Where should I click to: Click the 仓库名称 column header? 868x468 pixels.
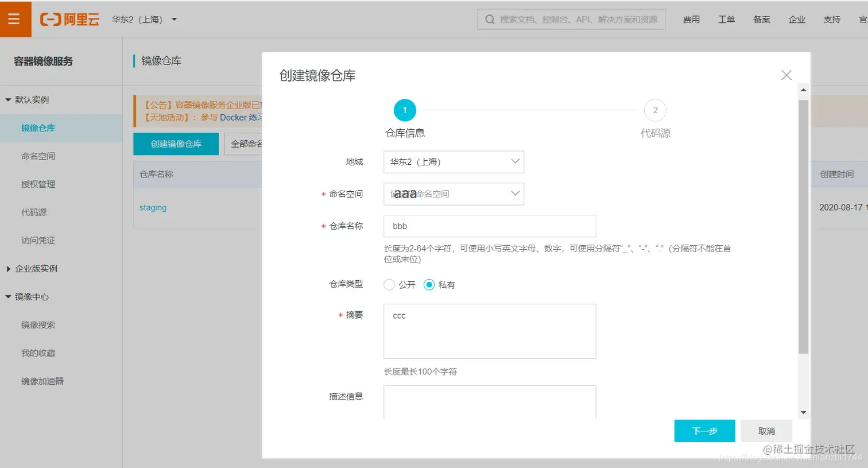click(156, 174)
